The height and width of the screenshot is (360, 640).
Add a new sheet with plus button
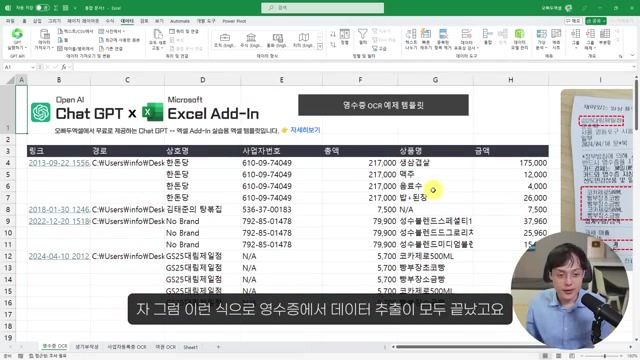coord(218,347)
